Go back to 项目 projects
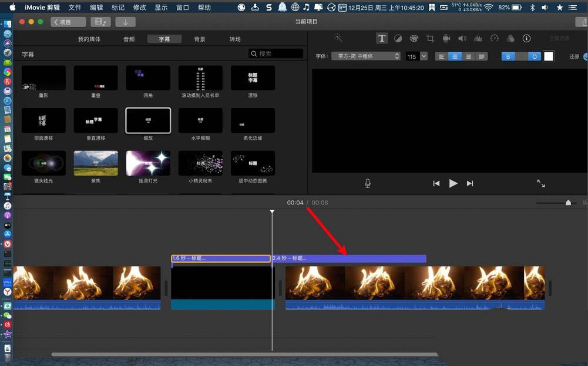This screenshot has height=366, width=588. coord(68,22)
